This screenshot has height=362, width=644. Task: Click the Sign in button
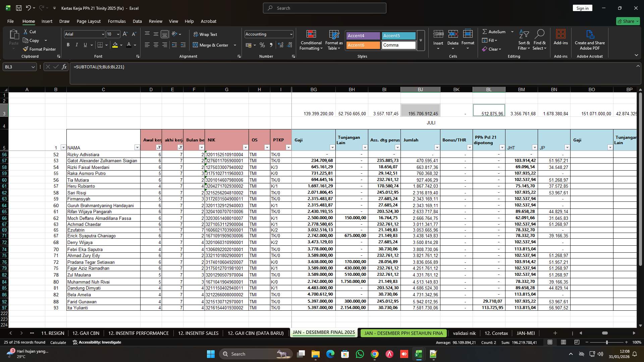[582, 8]
